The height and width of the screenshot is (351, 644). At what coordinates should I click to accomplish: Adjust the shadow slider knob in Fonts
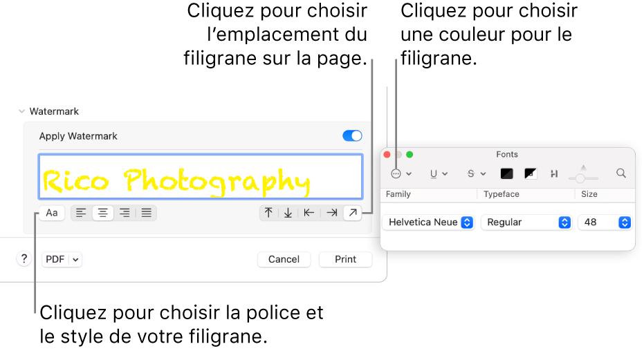pyautogui.click(x=580, y=178)
